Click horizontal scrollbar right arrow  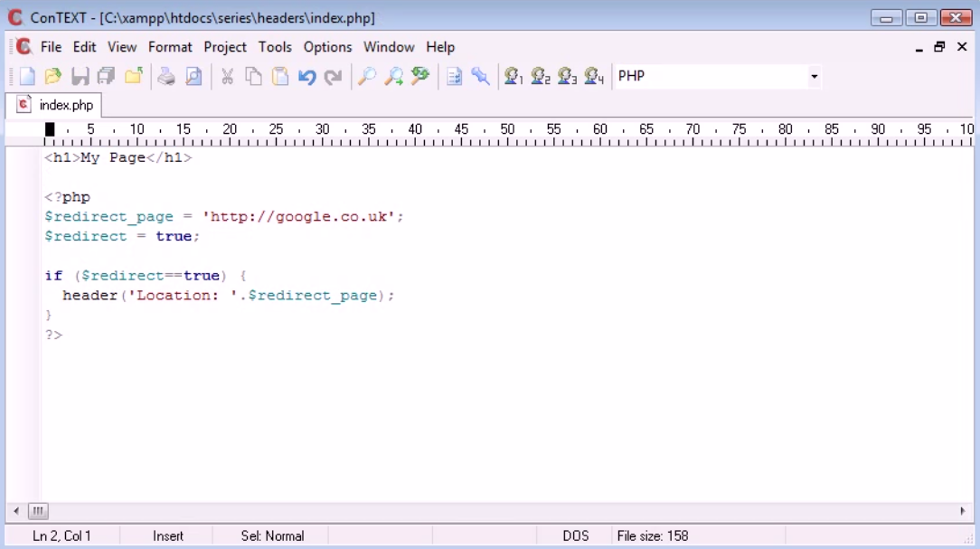963,511
